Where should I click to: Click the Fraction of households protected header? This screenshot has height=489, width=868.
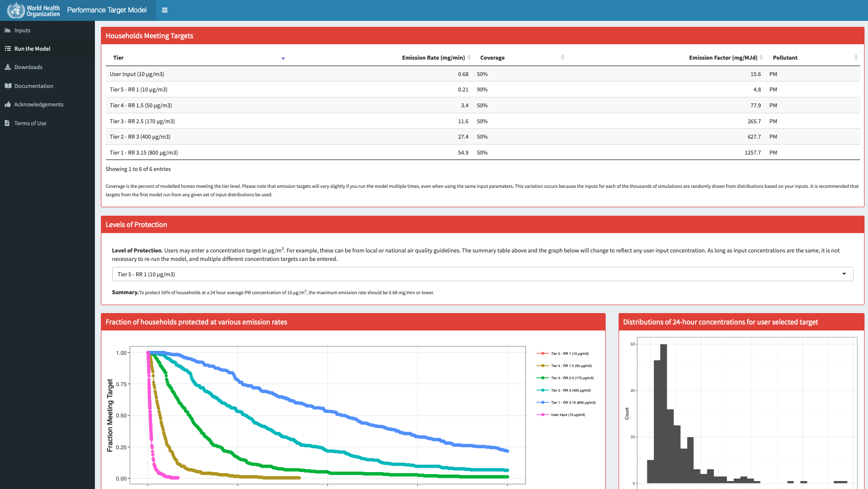[353, 322]
